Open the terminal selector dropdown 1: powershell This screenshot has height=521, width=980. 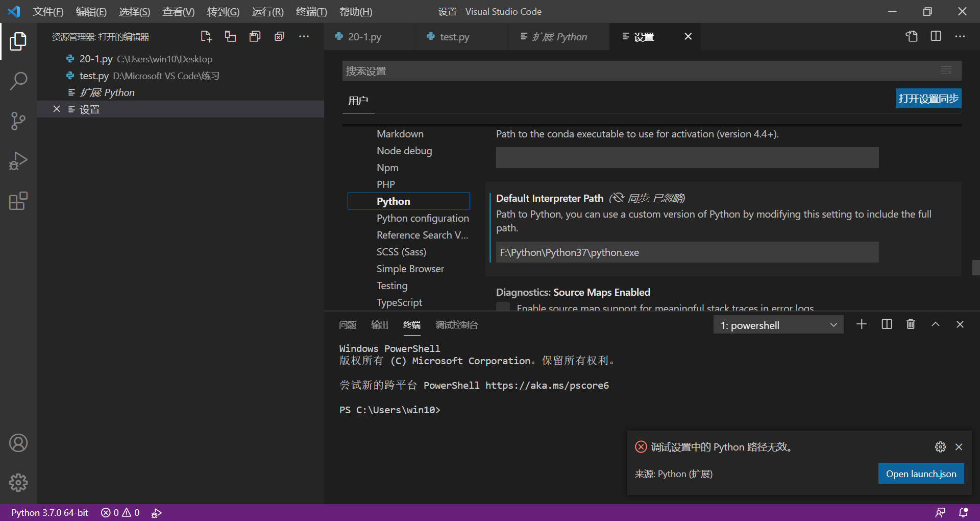pyautogui.click(x=778, y=325)
